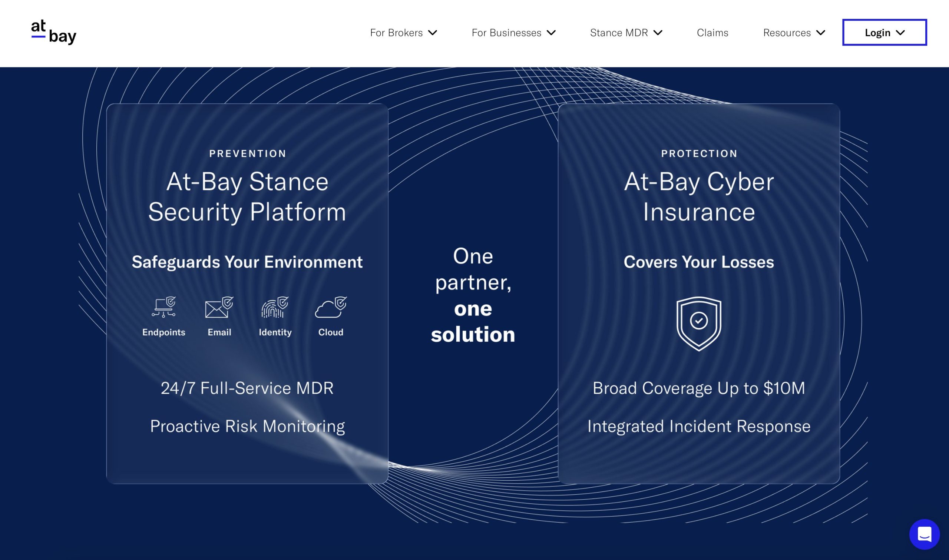Click the 'At-Bay Cyber Insurance' heading
The height and width of the screenshot is (560, 949).
coord(699,196)
